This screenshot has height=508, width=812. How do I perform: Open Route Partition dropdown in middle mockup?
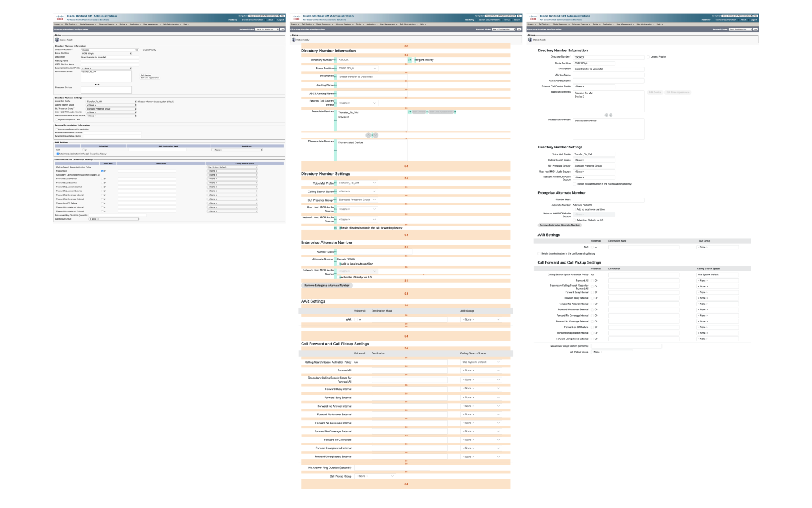tap(358, 68)
